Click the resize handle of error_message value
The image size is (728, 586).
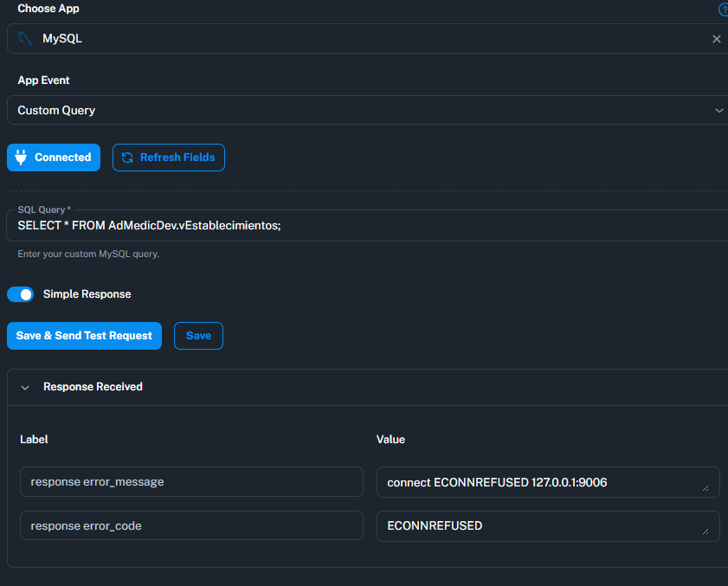(705, 488)
